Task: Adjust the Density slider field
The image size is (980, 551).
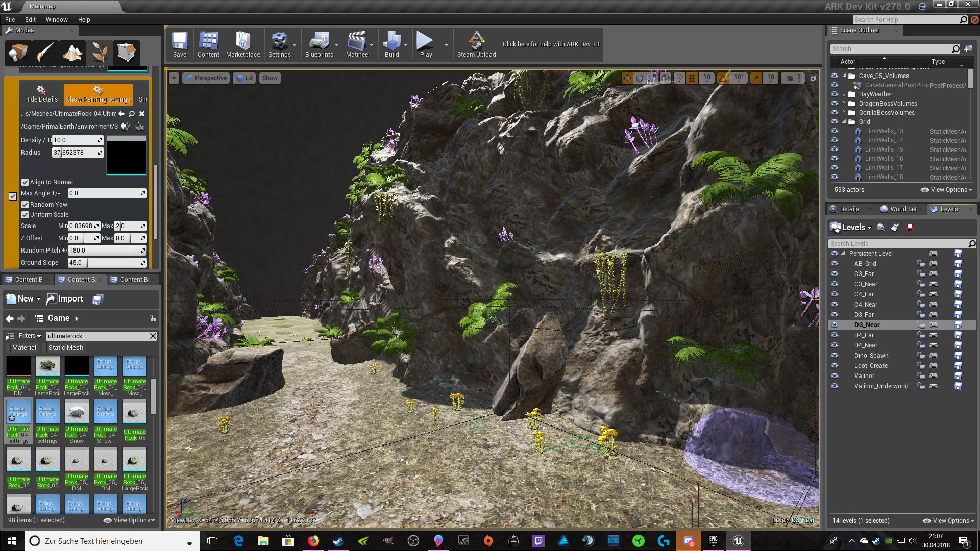Action: coord(78,140)
